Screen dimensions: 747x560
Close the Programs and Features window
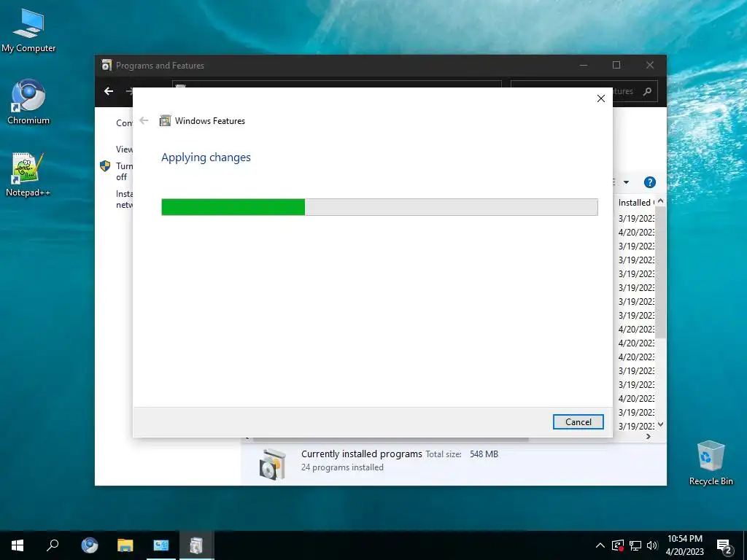click(650, 65)
